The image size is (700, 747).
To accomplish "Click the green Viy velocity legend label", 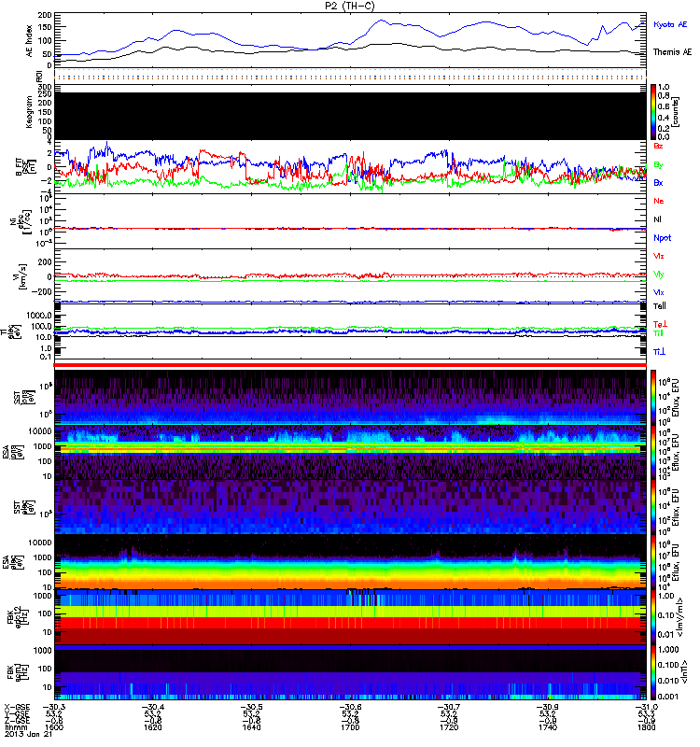I will click(x=659, y=275).
